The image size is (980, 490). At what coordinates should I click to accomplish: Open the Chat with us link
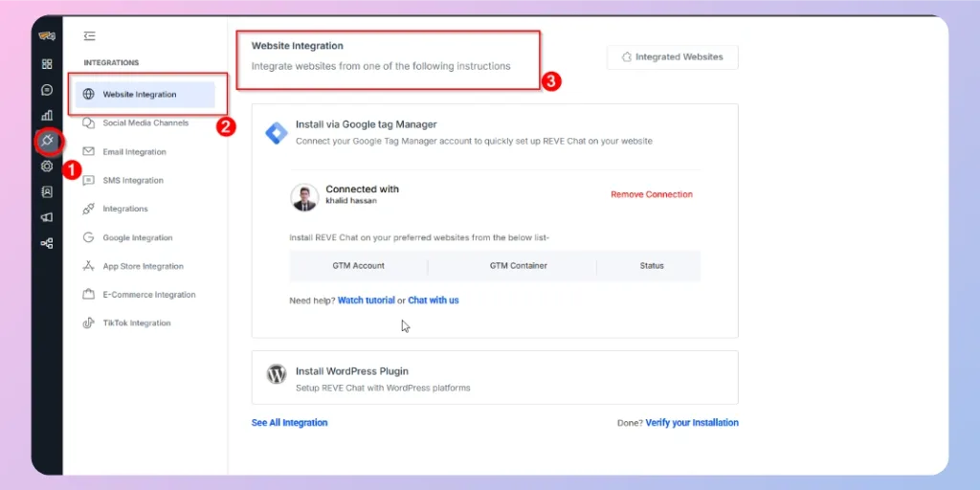click(x=434, y=300)
